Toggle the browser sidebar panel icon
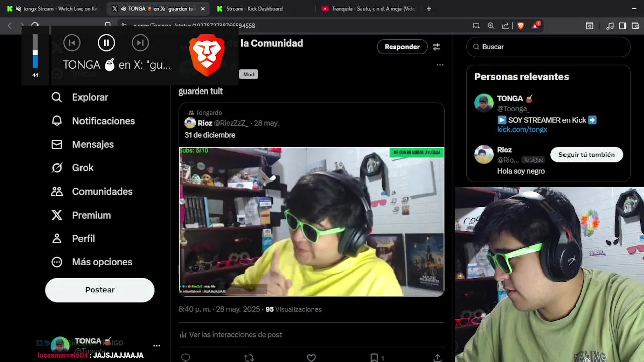The width and height of the screenshot is (644, 362). pyautogui.click(x=622, y=26)
